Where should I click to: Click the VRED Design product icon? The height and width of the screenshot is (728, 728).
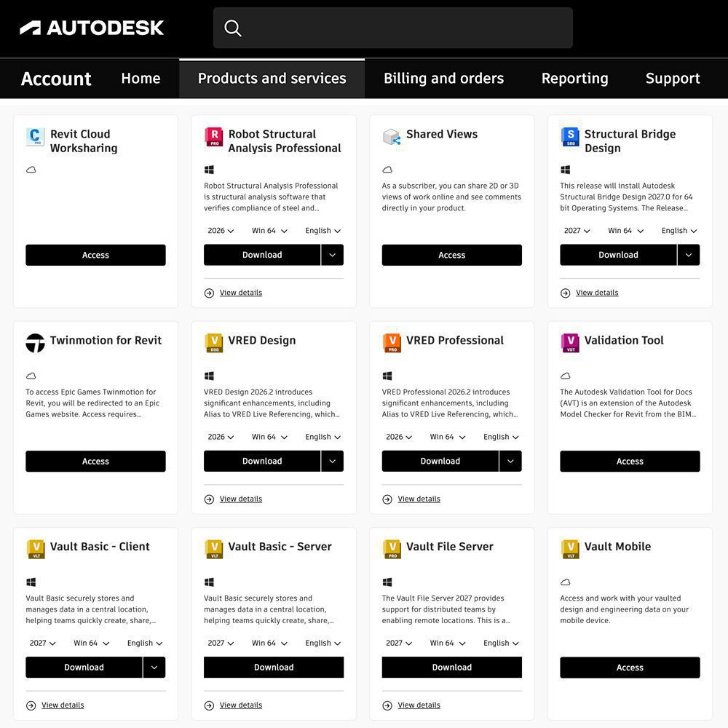213,343
